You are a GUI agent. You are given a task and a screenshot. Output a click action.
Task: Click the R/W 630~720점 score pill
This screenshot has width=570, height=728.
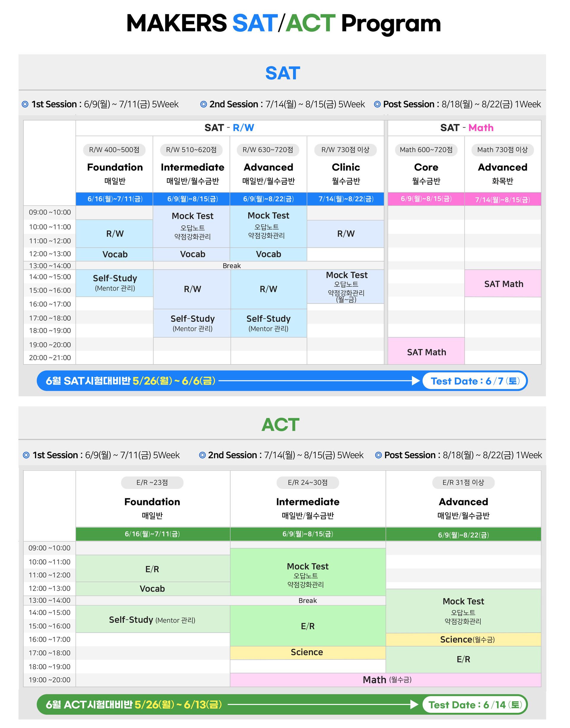pyautogui.click(x=268, y=150)
